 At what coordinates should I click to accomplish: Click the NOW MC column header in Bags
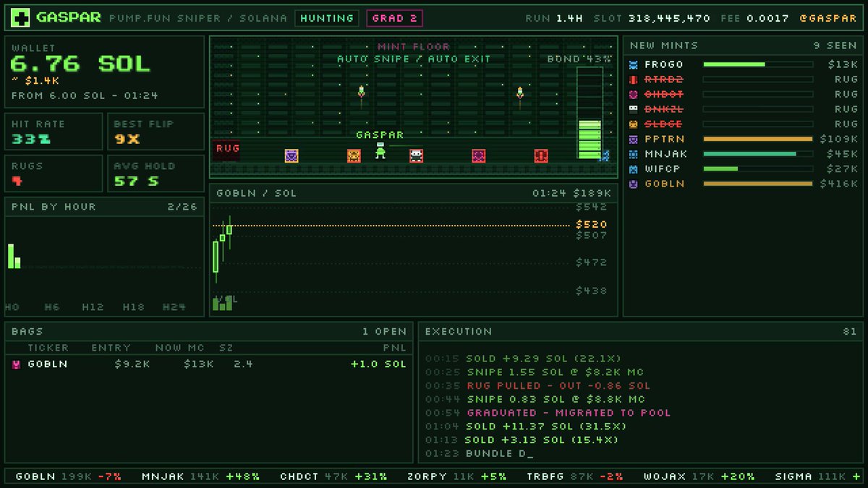(x=182, y=348)
